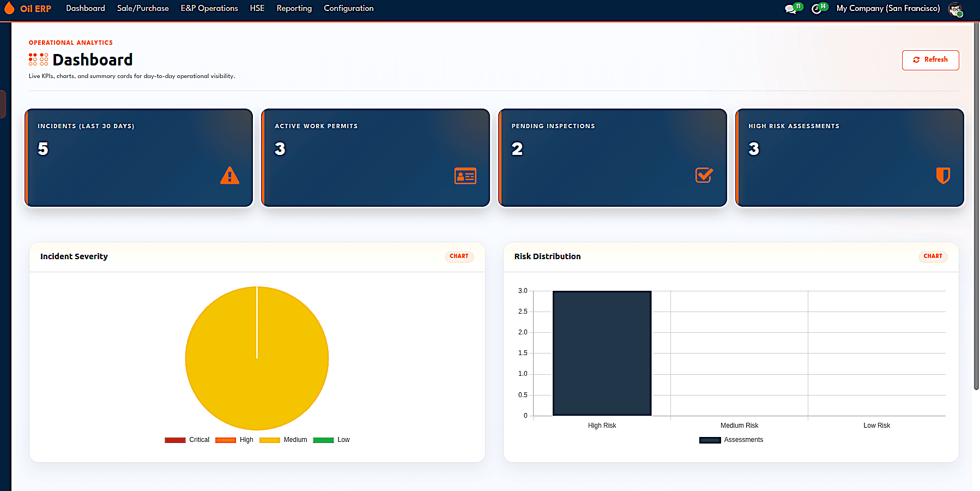This screenshot has width=980, height=491.
Task: Open the activities clock icon
Action: point(816,9)
